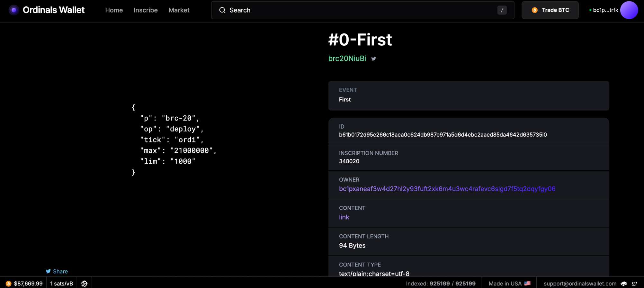
Task: Click the Twitter icon beside brc20NiuBi
Action: tap(373, 59)
